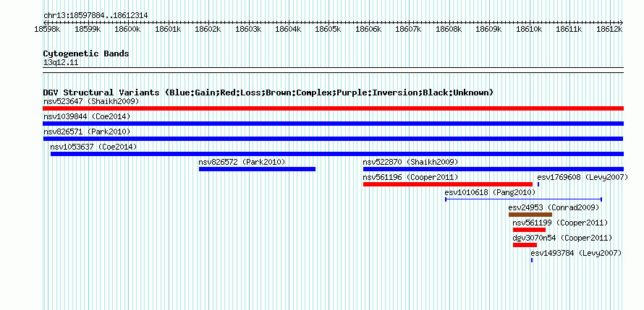
Task: Select the esv1010618 (Pang2010) label
Action: pyautogui.click(x=491, y=192)
